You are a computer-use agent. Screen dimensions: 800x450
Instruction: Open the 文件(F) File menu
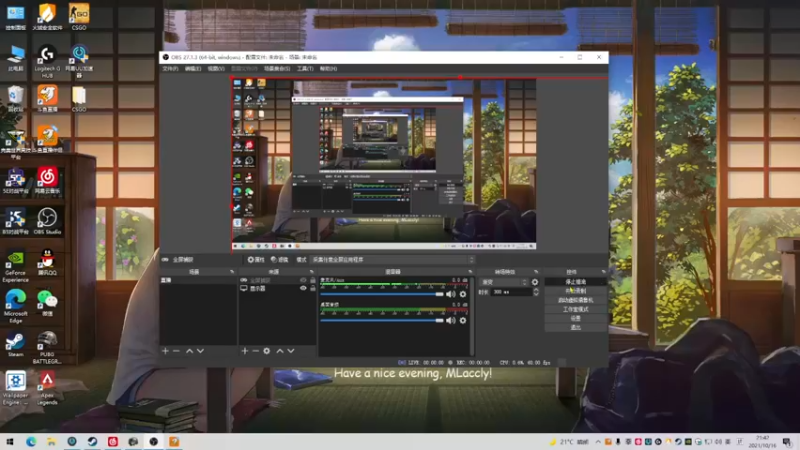170,68
